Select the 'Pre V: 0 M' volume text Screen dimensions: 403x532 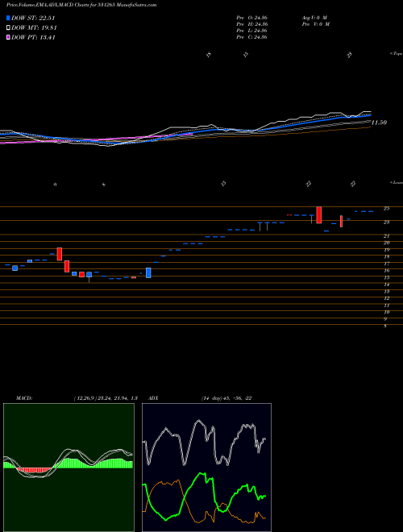316,24
